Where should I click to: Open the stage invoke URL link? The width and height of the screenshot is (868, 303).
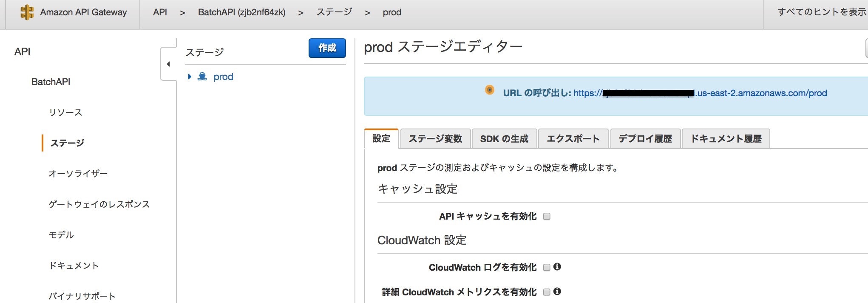(x=700, y=93)
